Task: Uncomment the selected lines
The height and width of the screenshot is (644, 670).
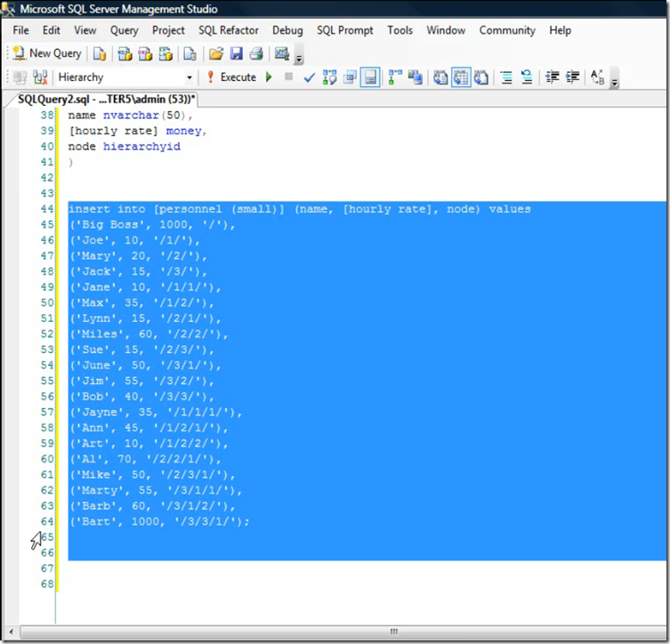Action: 527,77
